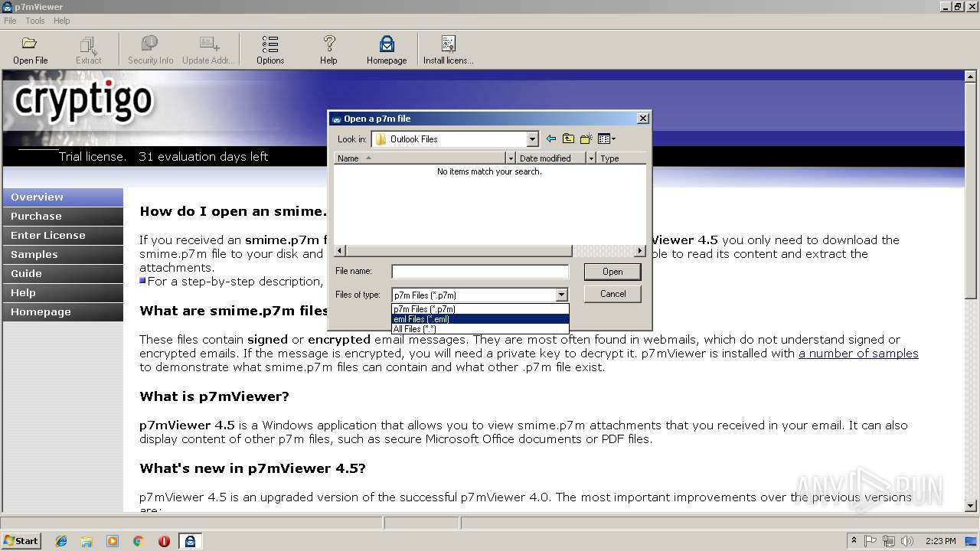Image resolution: width=980 pixels, height=551 pixels.
Task: Open the Help sidebar item
Action: [x=63, y=292]
